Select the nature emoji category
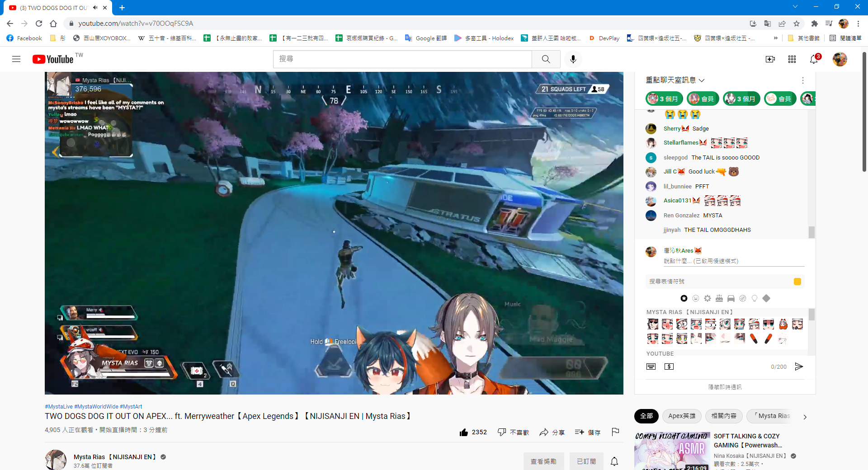The height and width of the screenshot is (470, 868). (x=708, y=298)
